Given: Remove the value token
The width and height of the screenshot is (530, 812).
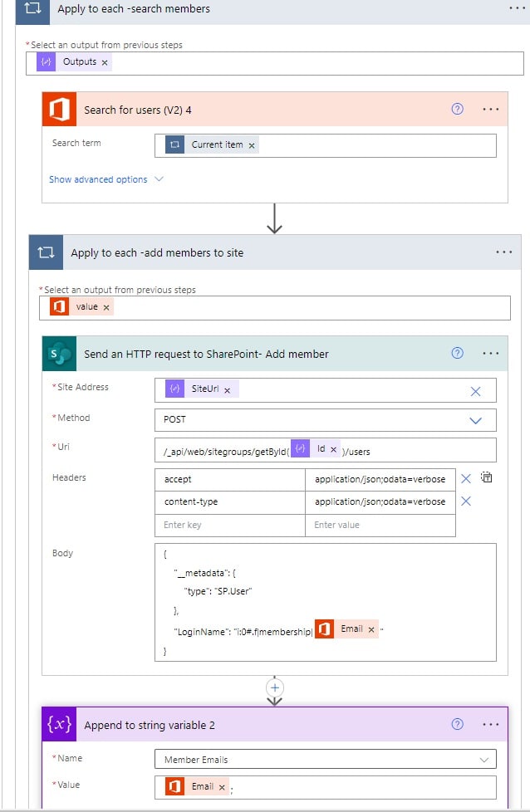Looking at the screenshot, I should [106, 307].
